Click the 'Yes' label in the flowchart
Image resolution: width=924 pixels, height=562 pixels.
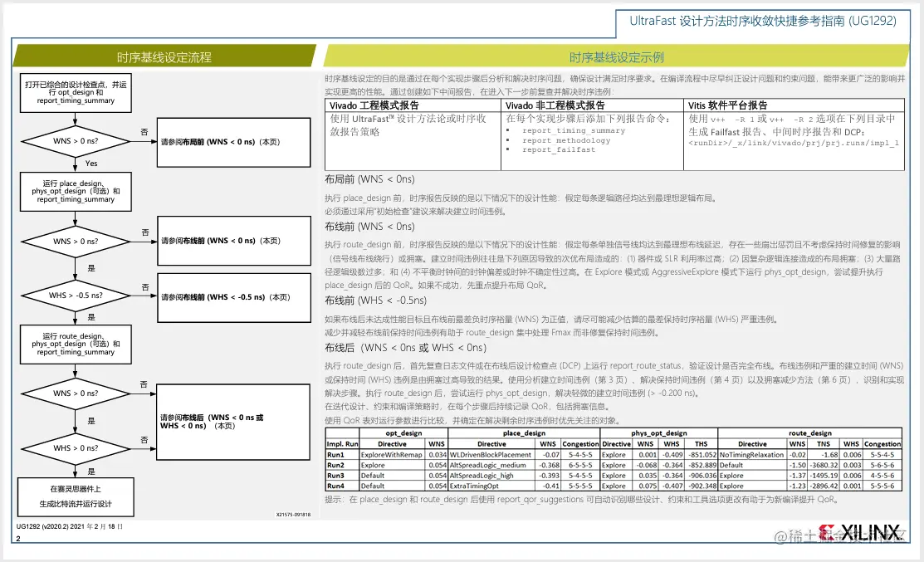91,164
